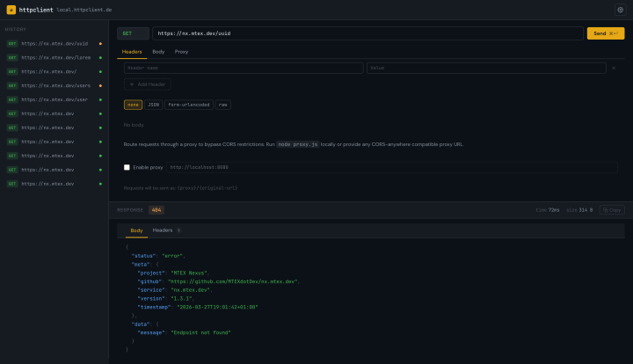The image size is (633, 364).
Task: Open history entry nx.mtex.dev/users
Action: [x=55, y=85]
